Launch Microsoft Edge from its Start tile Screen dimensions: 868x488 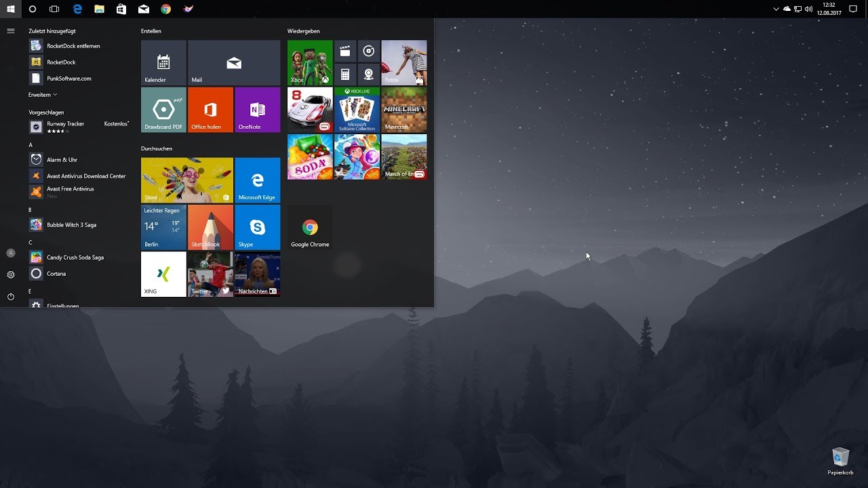(x=257, y=180)
